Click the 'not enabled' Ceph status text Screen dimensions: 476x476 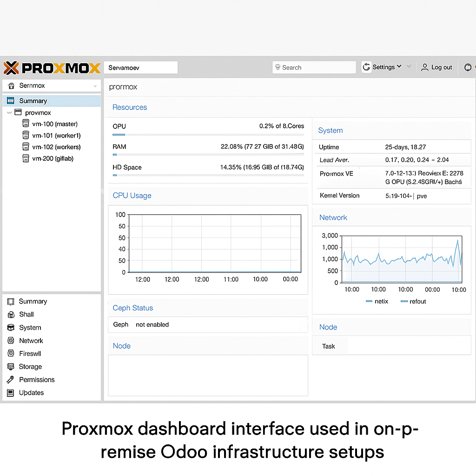[152, 325]
